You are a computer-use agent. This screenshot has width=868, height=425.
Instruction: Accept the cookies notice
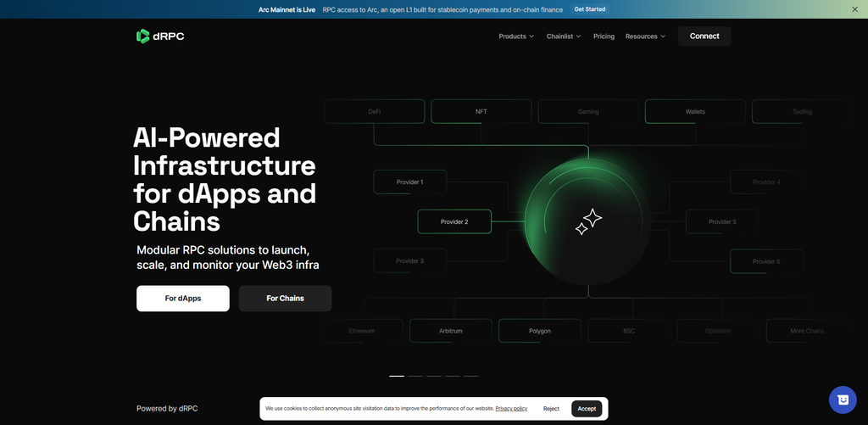tap(587, 408)
